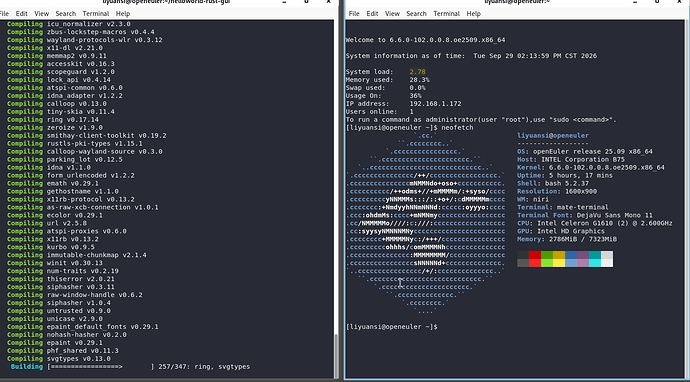Click 'icu_normalizer v2.3.0' compile line
Viewport: 690px width, 382px height.
(x=69, y=24)
